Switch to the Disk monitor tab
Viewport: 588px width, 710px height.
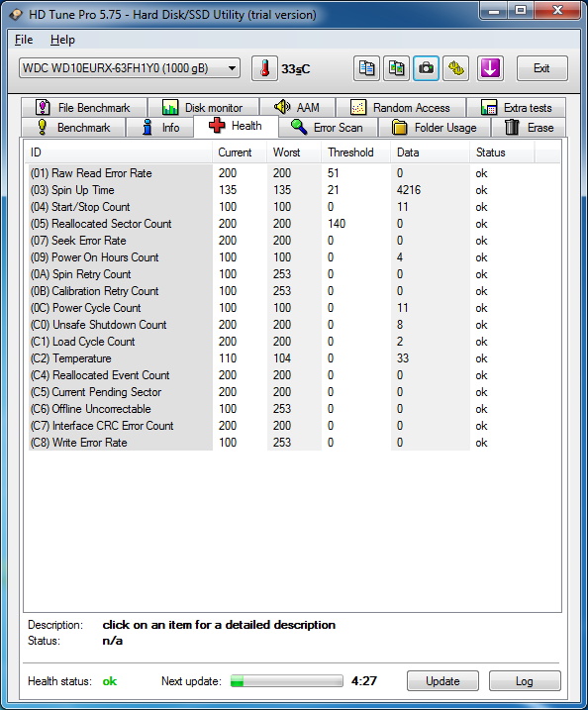tap(204, 108)
